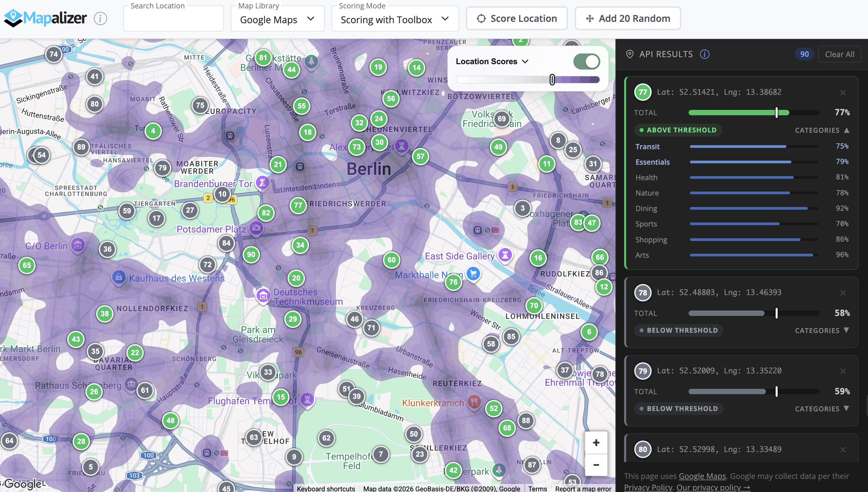Screen dimensions: 868x492
Task: Adjust the Location Scores threshold slider handle
Action: coord(552,80)
